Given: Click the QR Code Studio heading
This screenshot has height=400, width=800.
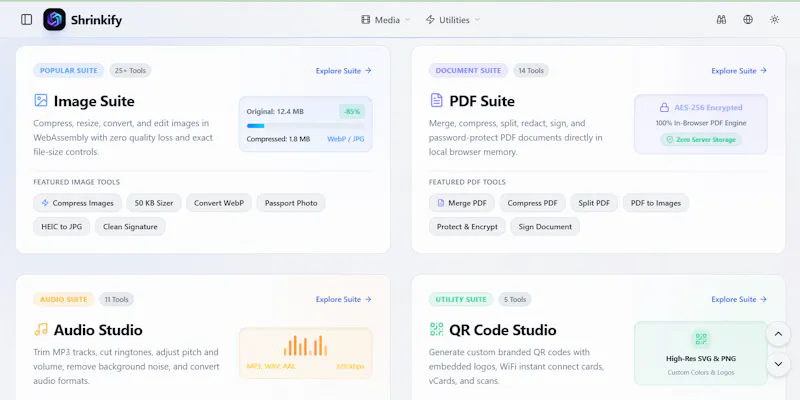Looking at the screenshot, I should [503, 330].
